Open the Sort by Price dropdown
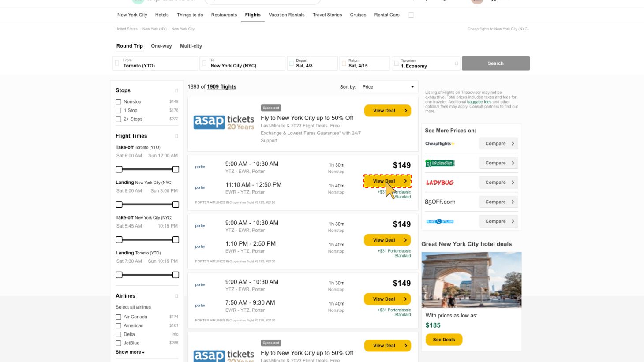This screenshot has height=362, width=644. 388,87
